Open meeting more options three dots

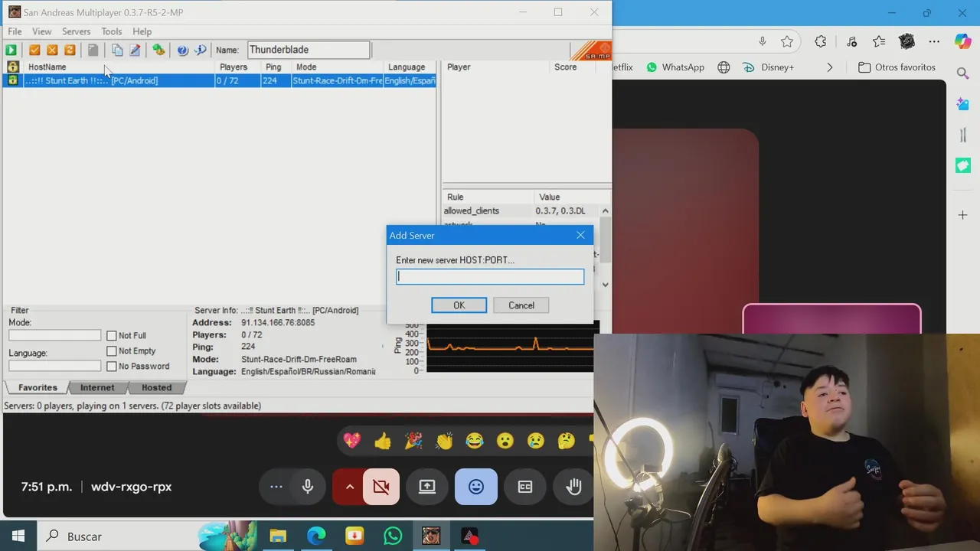tap(276, 487)
